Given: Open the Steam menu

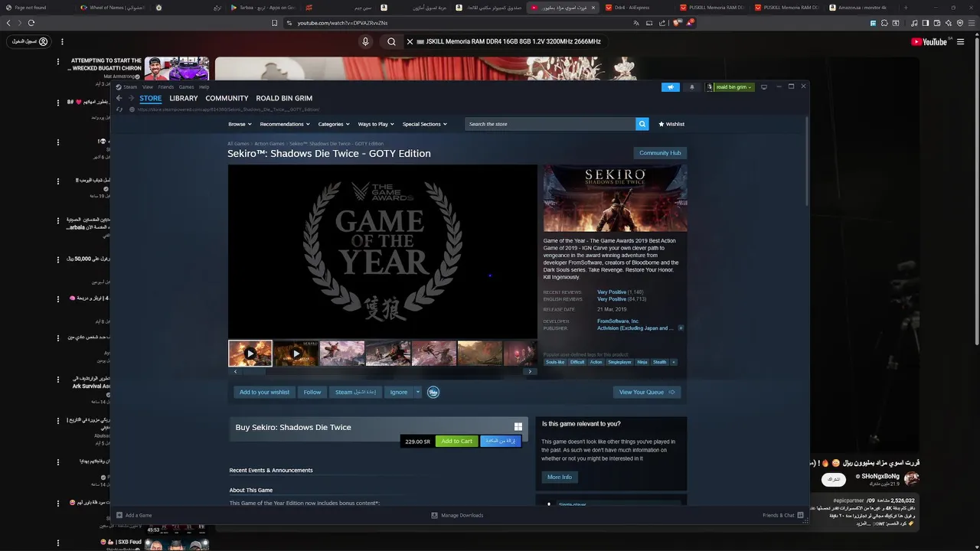Looking at the screenshot, I should click(x=130, y=87).
